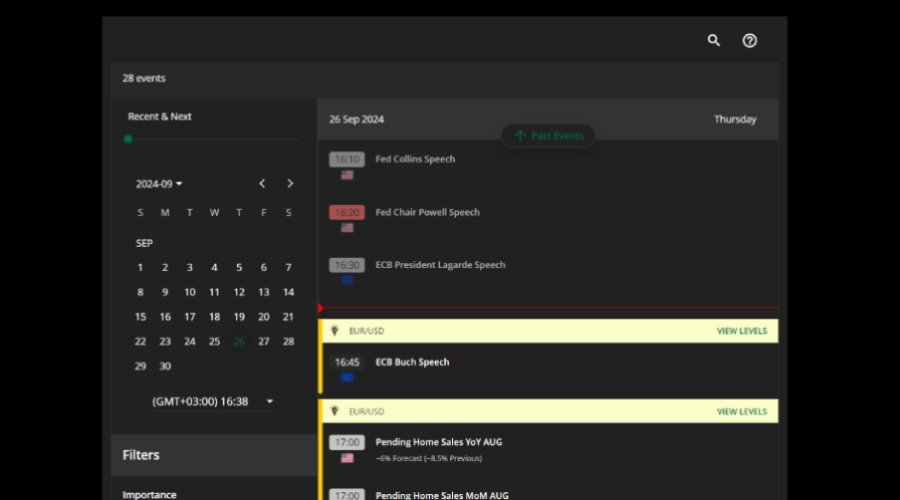Click View Levels above ECB Buch Speech
Viewport: 900px width, 500px height.
(x=741, y=331)
